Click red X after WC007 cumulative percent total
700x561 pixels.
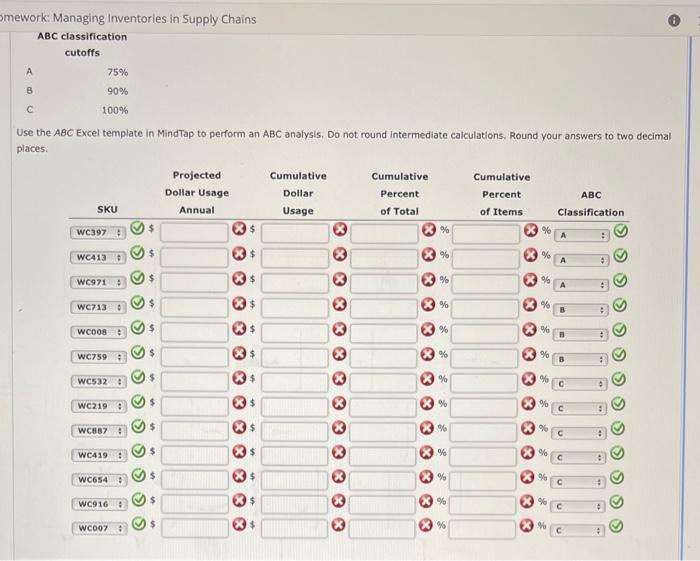coord(426,525)
